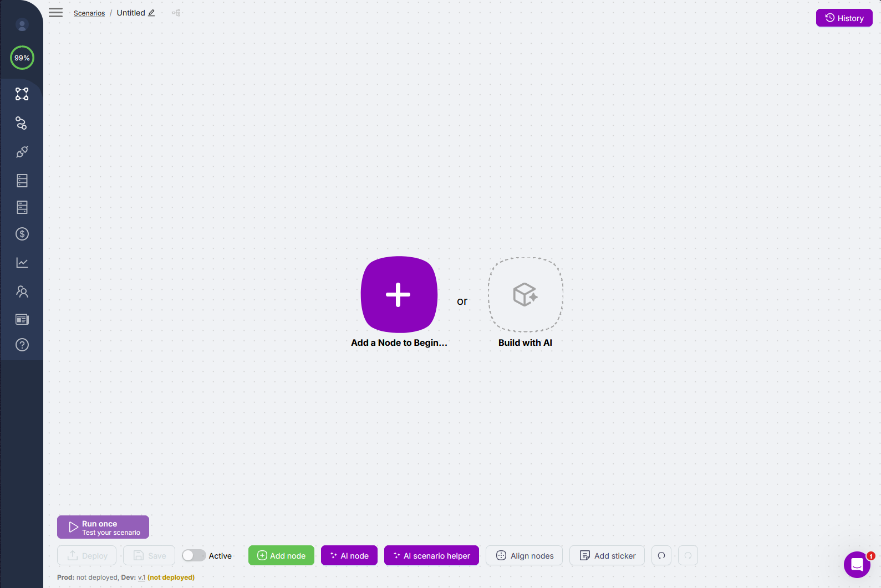Open the hamburger menu at top left
The image size is (881, 588).
[x=55, y=13]
